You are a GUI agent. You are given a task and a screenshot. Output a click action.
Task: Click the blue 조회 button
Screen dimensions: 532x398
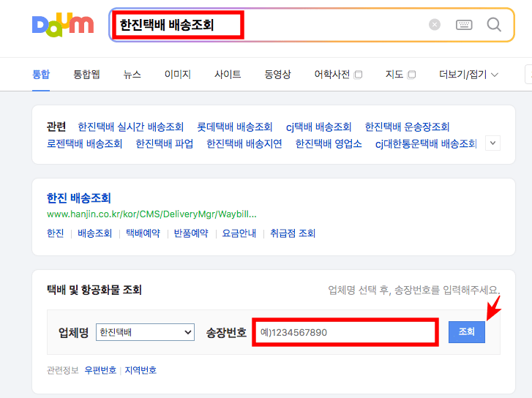(x=467, y=332)
